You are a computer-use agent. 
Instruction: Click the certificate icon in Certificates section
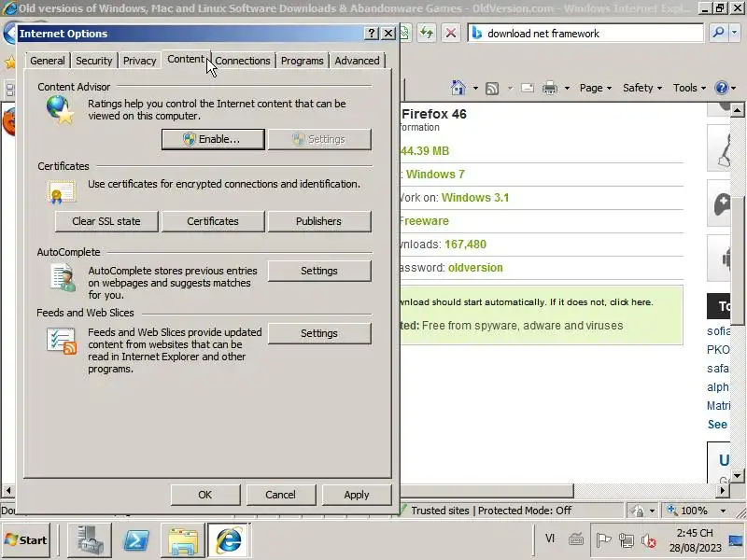[62, 191]
